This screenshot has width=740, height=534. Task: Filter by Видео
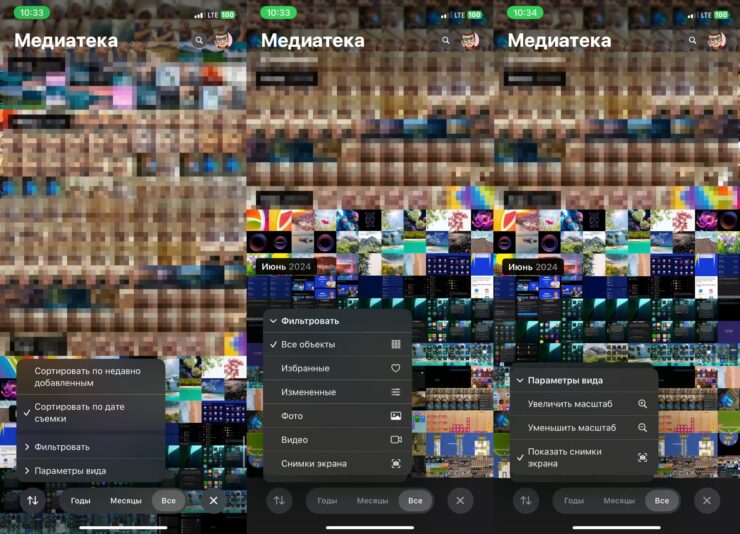pyautogui.click(x=337, y=440)
